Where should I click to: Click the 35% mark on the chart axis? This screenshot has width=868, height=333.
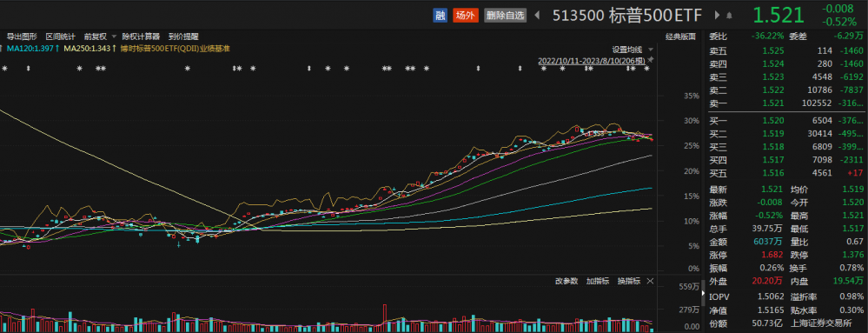click(692, 96)
